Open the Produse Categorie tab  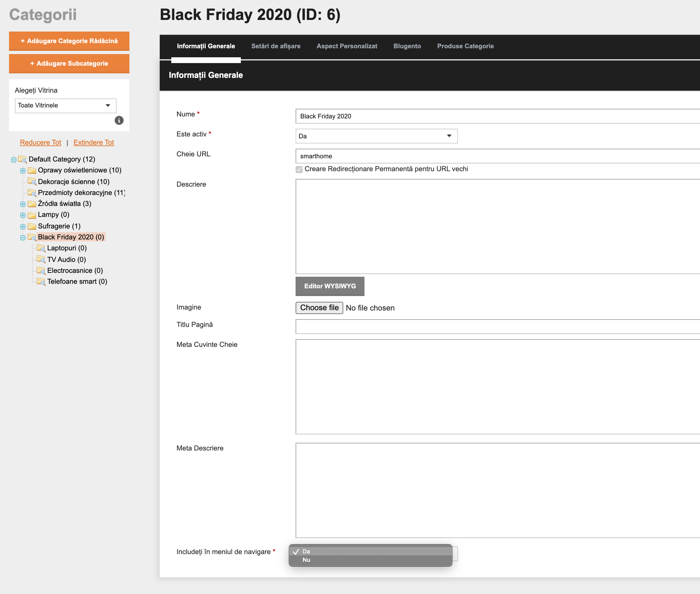click(x=465, y=46)
